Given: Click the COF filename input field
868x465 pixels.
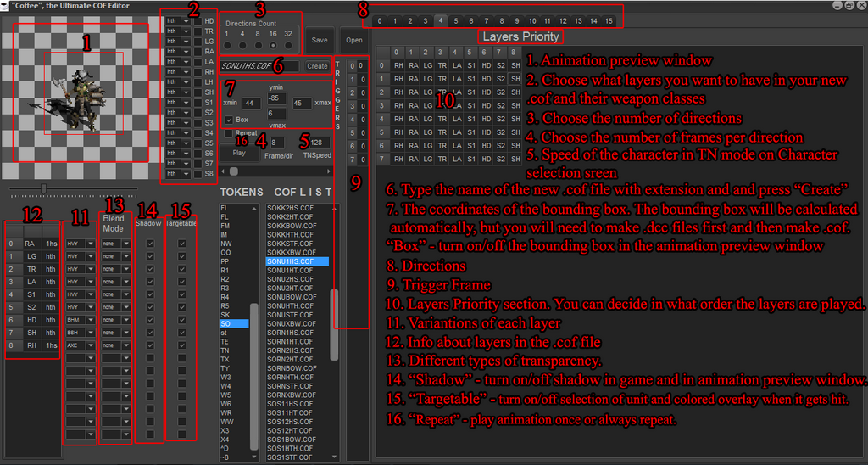Looking at the screenshot, I should pyautogui.click(x=259, y=66).
